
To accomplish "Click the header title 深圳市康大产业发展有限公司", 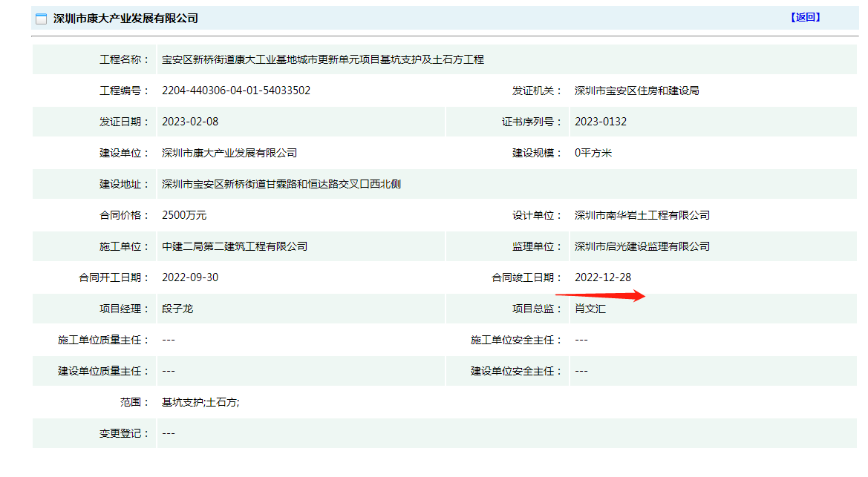I will [x=125, y=19].
